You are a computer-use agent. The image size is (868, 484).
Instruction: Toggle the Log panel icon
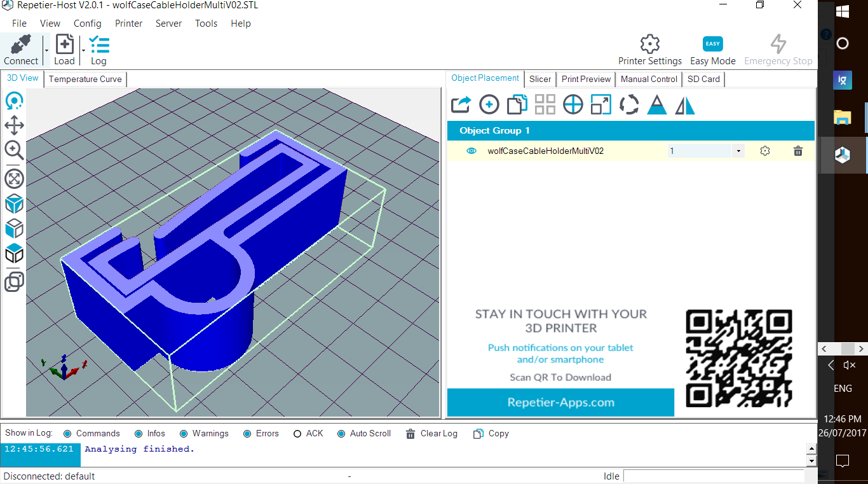(98, 45)
